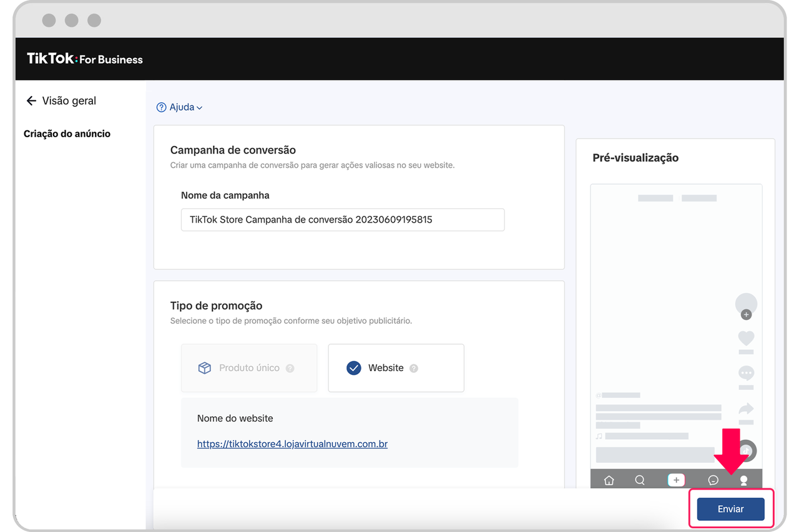This screenshot has height=532, width=799.
Task: Click the inbox message icon in preview bar
Action: 713,480
